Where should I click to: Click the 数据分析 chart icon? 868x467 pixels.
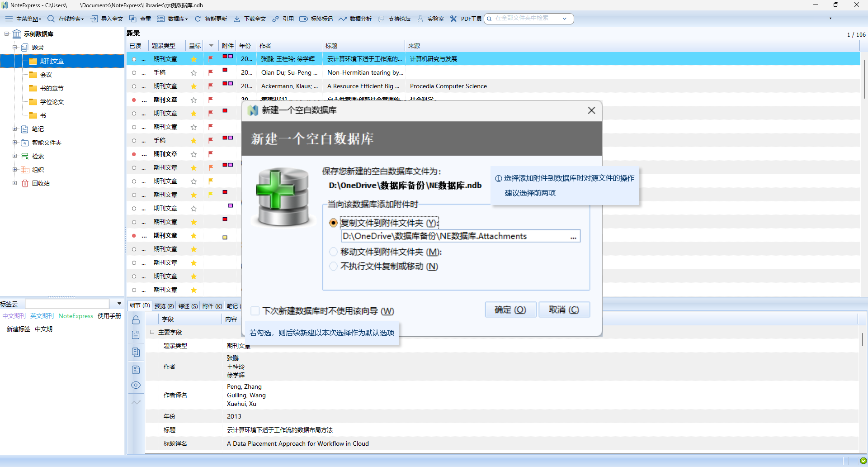pos(343,19)
